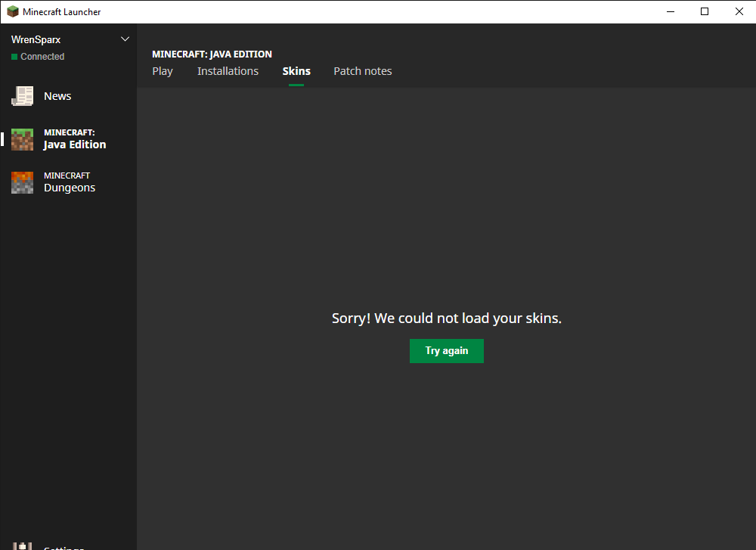Open the Installations tab
Viewport: 756px width, 550px height.
point(228,71)
